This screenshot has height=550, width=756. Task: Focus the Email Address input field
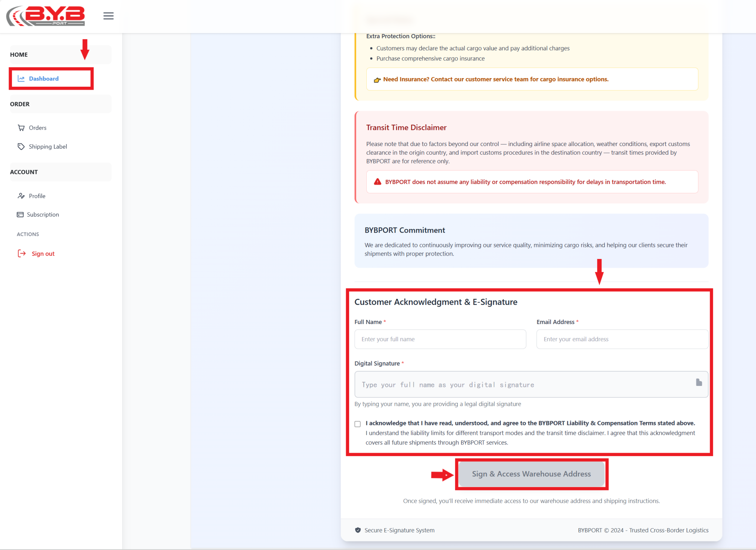(x=622, y=339)
